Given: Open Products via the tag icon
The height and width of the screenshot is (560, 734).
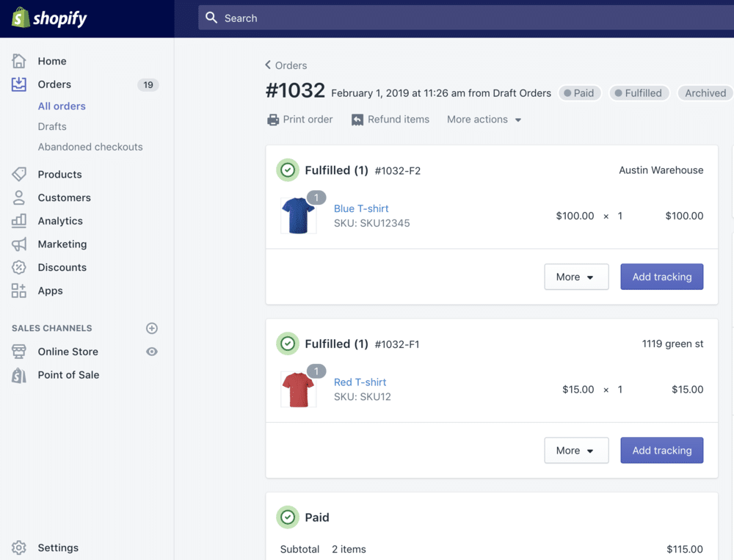Looking at the screenshot, I should click(19, 175).
